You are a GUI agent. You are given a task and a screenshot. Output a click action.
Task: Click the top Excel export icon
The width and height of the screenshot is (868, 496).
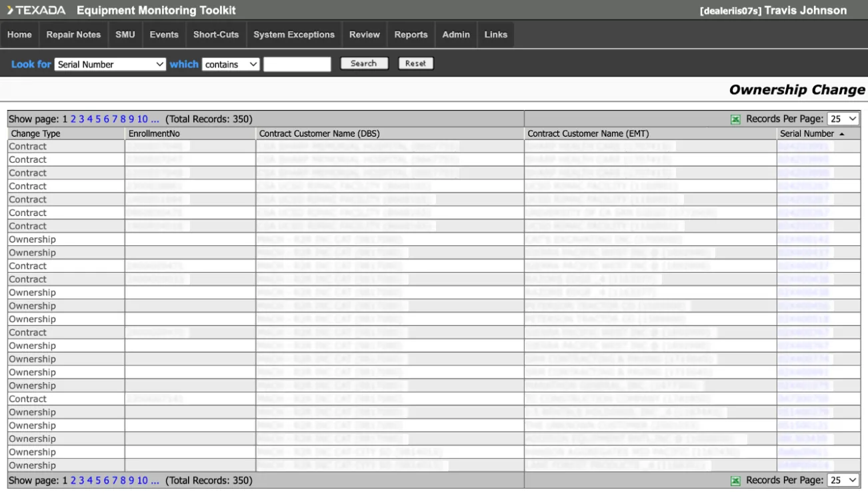click(x=735, y=119)
